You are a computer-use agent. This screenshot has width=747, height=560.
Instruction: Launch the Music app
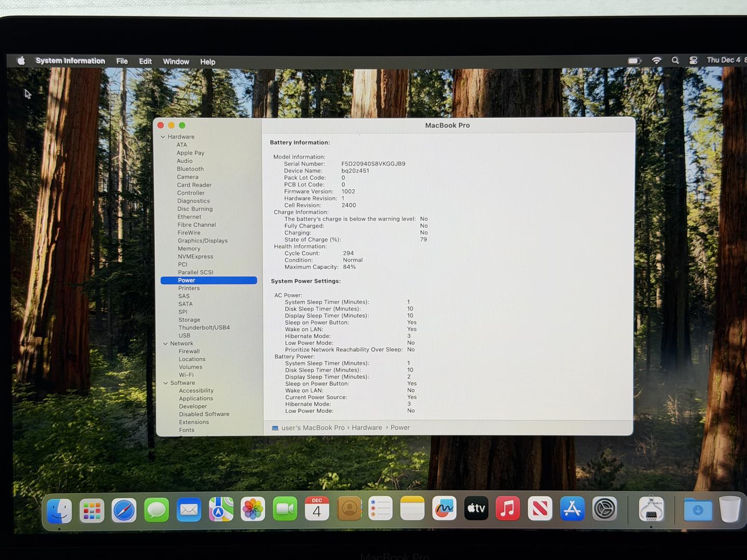(507, 509)
